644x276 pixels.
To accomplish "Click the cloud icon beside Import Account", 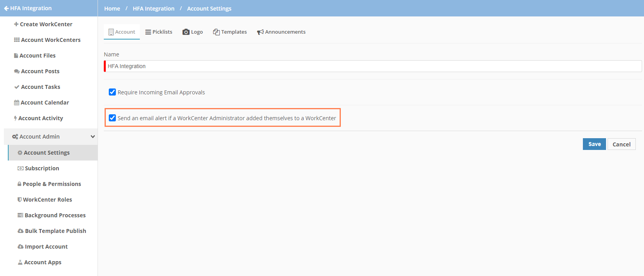I will tap(20, 247).
